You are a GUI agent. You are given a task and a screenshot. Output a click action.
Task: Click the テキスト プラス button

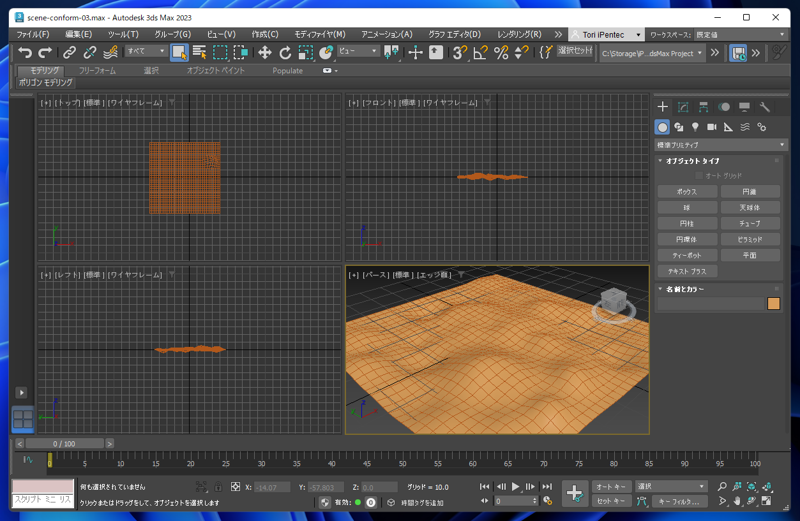687,271
